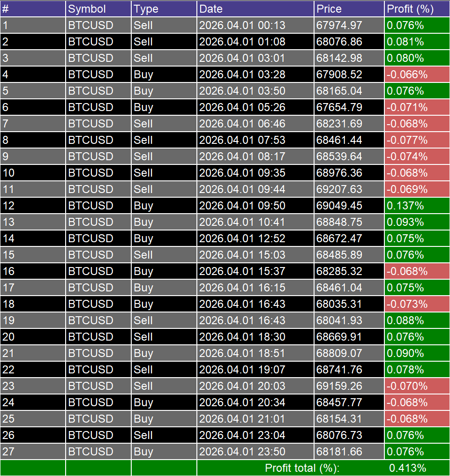Click the Profit (%) column header

pos(417,9)
